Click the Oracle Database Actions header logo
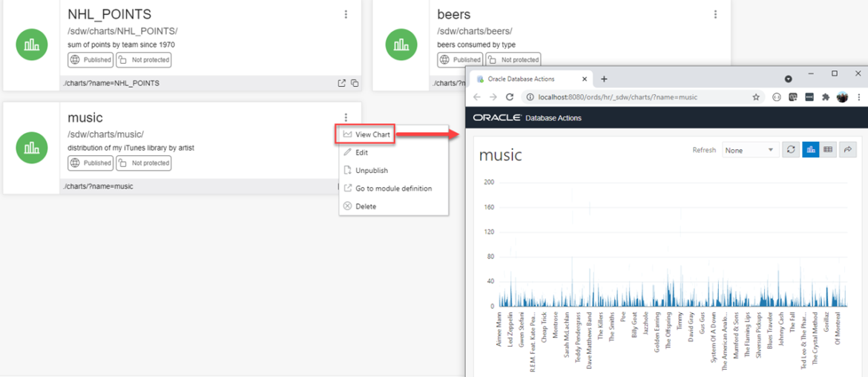The height and width of the screenshot is (377, 868). (x=527, y=118)
